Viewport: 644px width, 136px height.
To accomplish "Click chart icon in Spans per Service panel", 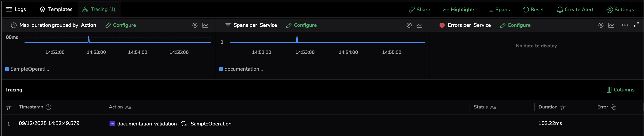I will (x=419, y=25).
